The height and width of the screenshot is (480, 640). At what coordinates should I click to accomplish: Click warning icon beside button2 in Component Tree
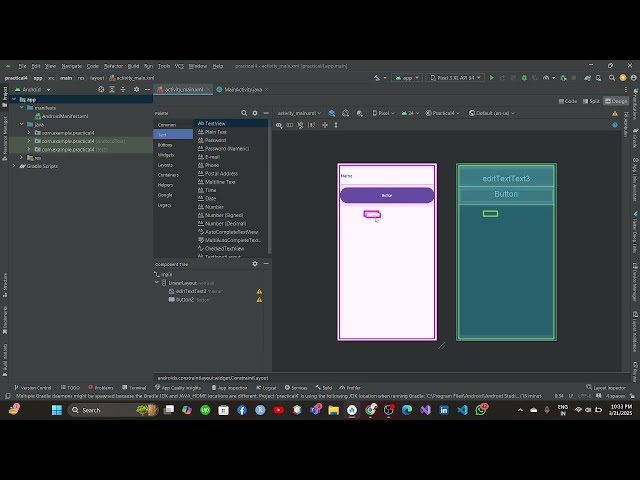(x=259, y=300)
